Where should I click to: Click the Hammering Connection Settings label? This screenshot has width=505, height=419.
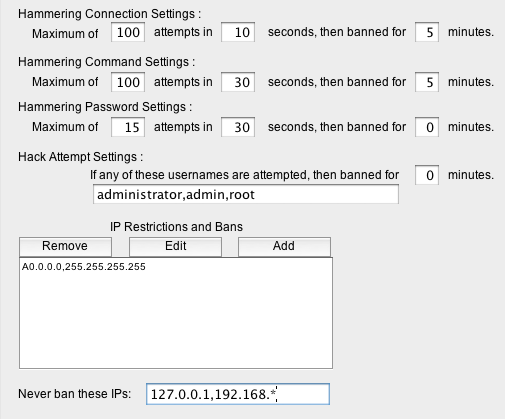[110, 14]
